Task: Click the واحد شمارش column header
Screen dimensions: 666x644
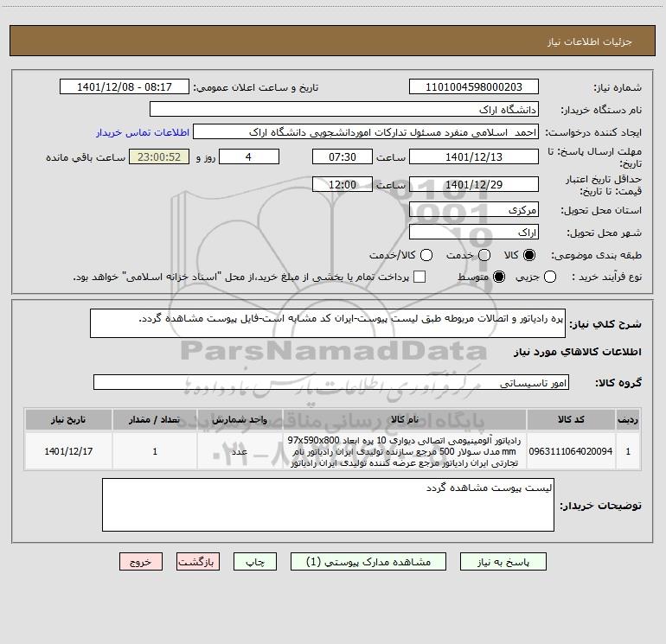Action: click(x=240, y=419)
